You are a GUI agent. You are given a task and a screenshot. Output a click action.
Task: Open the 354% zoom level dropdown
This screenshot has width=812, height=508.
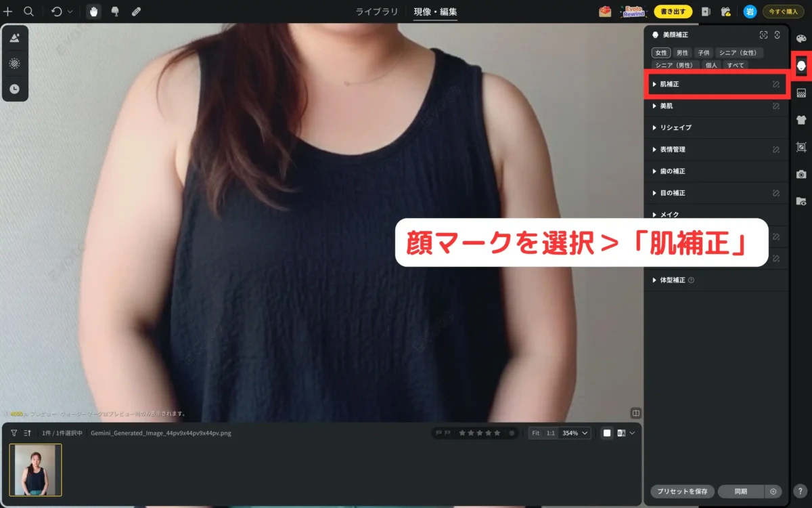tap(574, 433)
